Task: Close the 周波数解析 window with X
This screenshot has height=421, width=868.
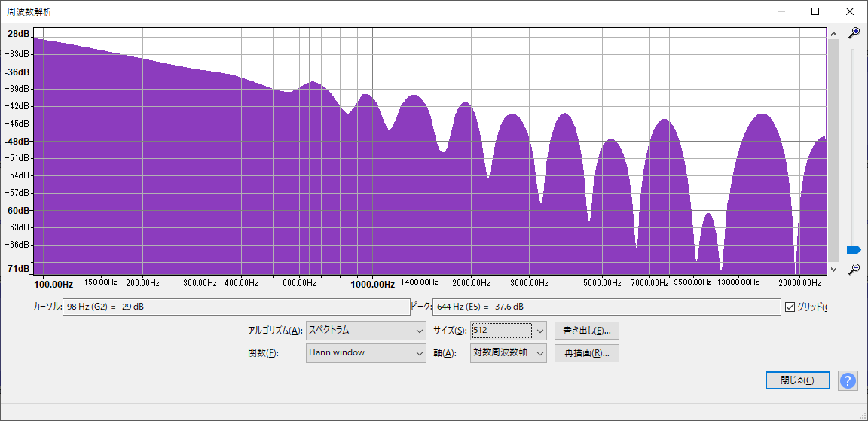Action: pyautogui.click(x=849, y=11)
